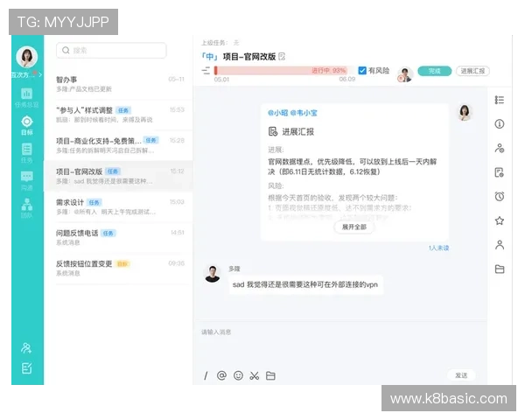Click the user profile avatar in sidebar

27,57
